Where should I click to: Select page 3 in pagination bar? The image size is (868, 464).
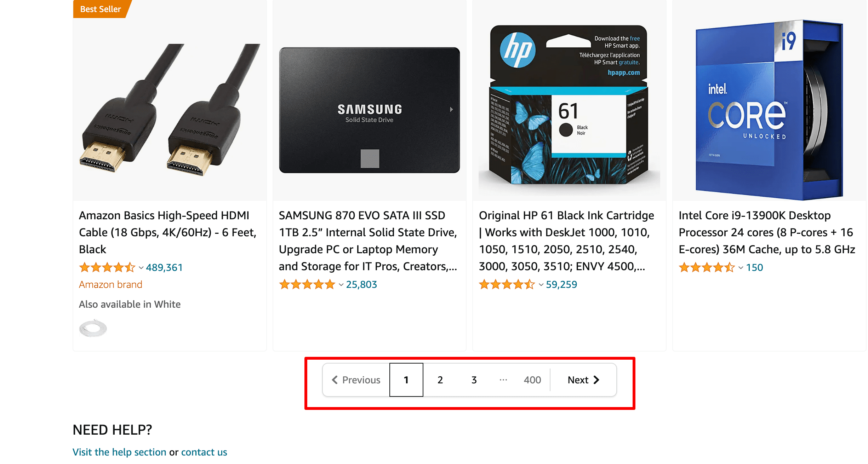click(x=473, y=380)
